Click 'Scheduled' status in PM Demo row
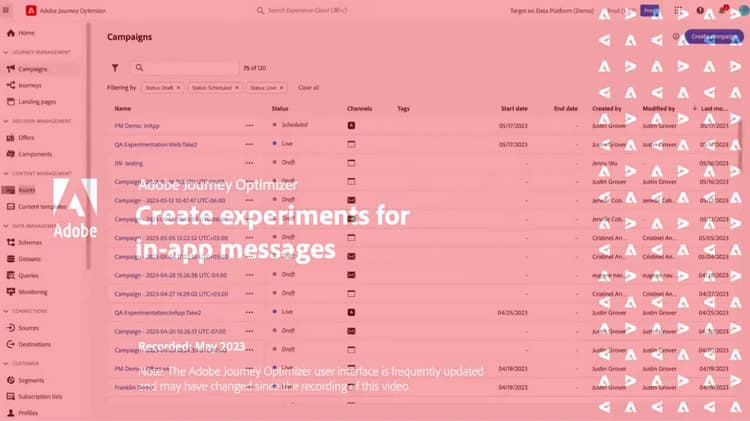The height and width of the screenshot is (421, 750). click(x=295, y=125)
